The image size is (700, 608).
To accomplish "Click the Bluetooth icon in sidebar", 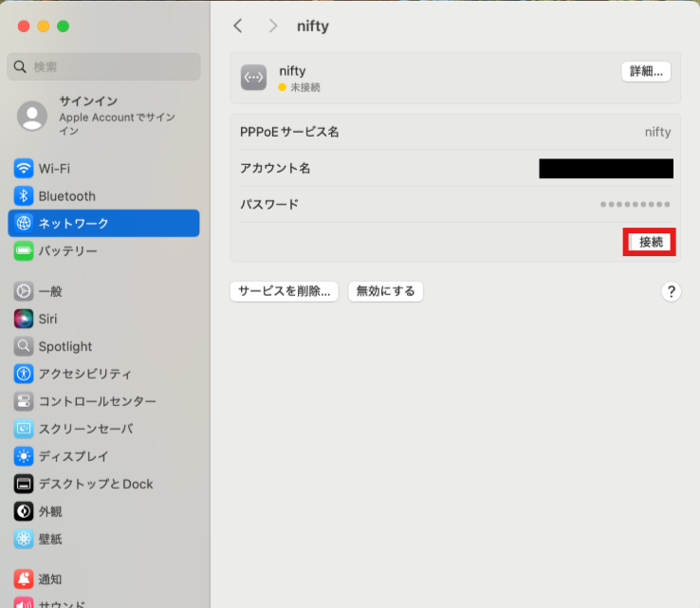I will 23,196.
